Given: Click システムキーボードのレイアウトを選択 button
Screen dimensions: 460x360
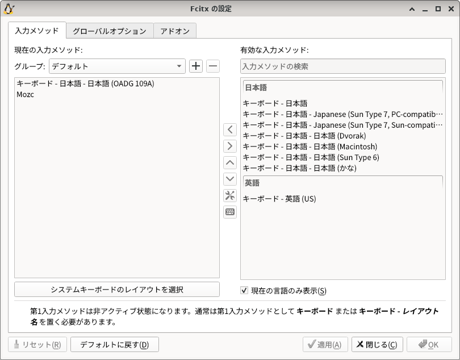Looking at the screenshot, I should (117, 289).
